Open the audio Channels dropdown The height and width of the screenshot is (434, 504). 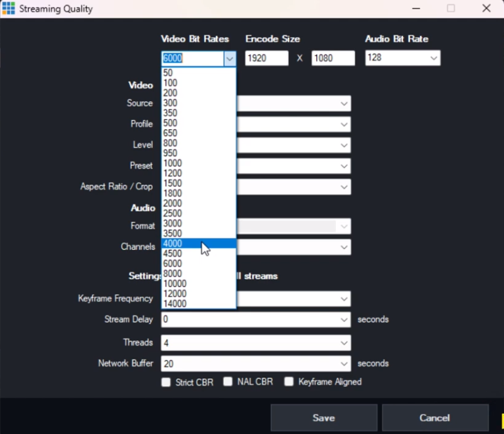tap(344, 247)
